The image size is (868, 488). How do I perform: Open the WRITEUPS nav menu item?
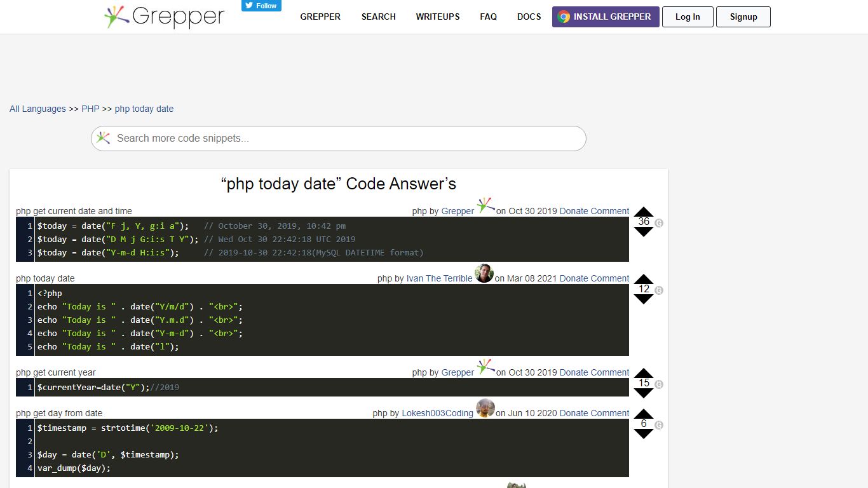click(438, 17)
